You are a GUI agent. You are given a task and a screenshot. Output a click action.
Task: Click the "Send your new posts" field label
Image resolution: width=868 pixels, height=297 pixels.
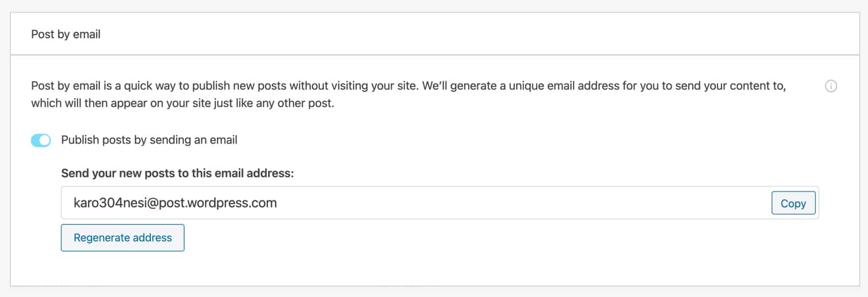pos(178,173)
